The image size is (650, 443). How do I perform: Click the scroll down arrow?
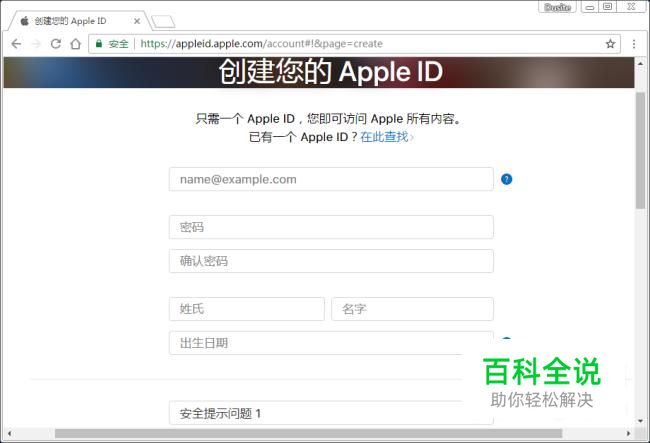[x=640, y=421]
